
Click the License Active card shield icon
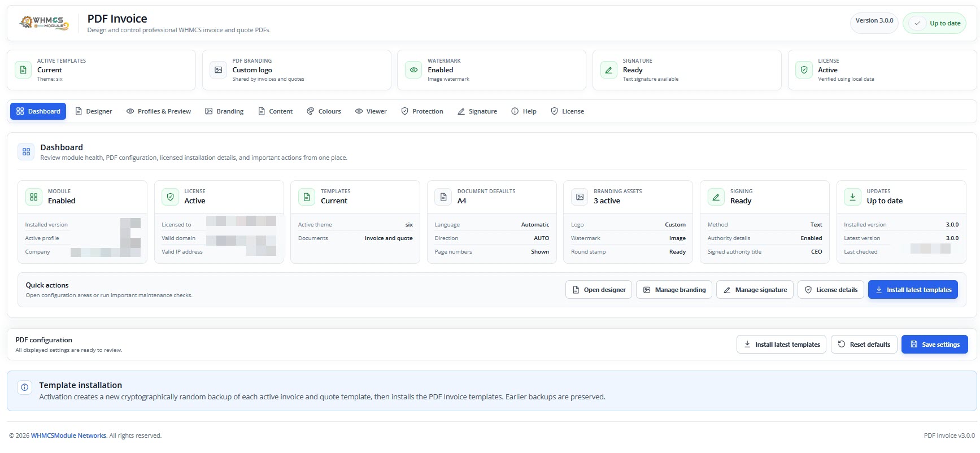[x=170, y=197]
